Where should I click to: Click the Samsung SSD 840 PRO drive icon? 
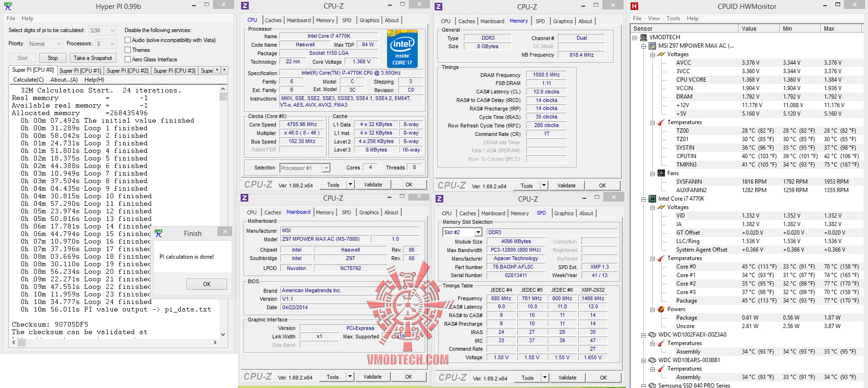tap(652, 385)
